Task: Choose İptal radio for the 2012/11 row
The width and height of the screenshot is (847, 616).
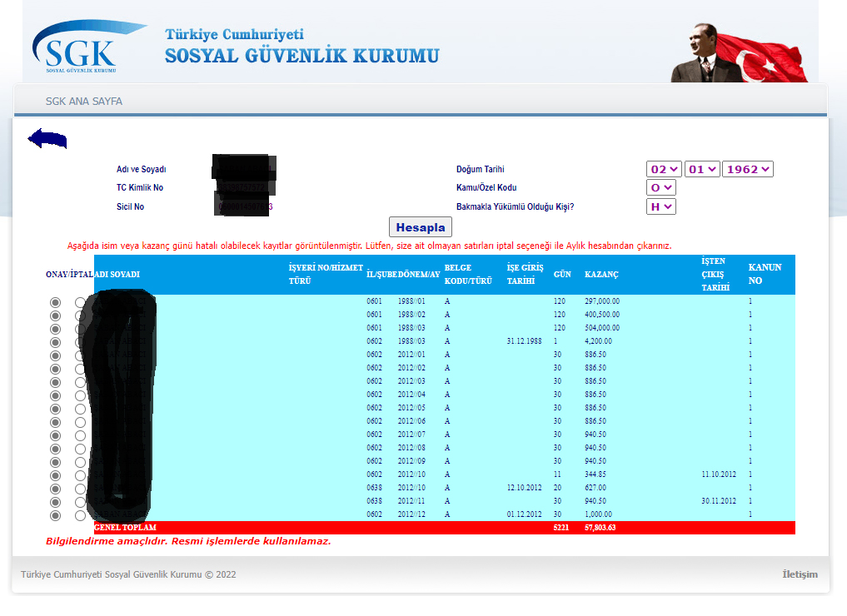Action: pos(81,502)
